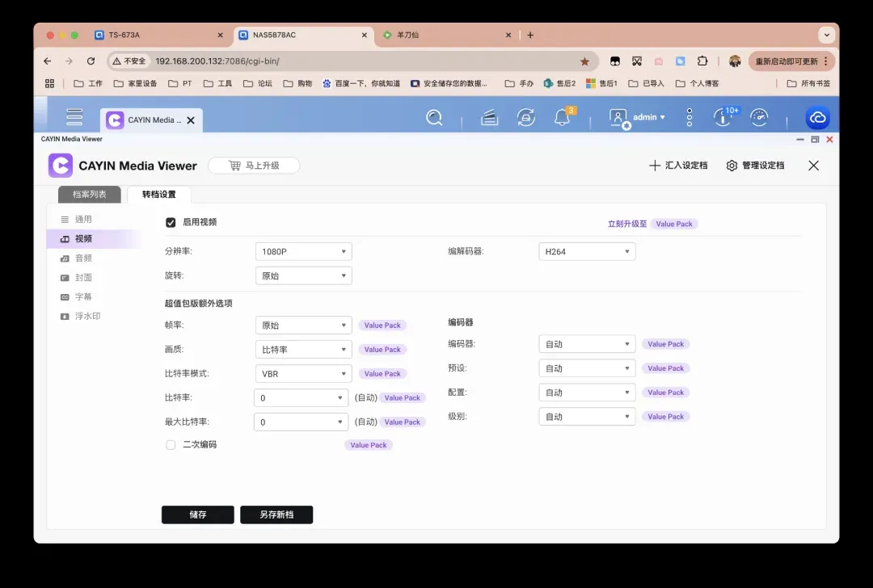Open the external devices sync icon
873x588 pixels.
pyautogui.click(x=526, y=118)
